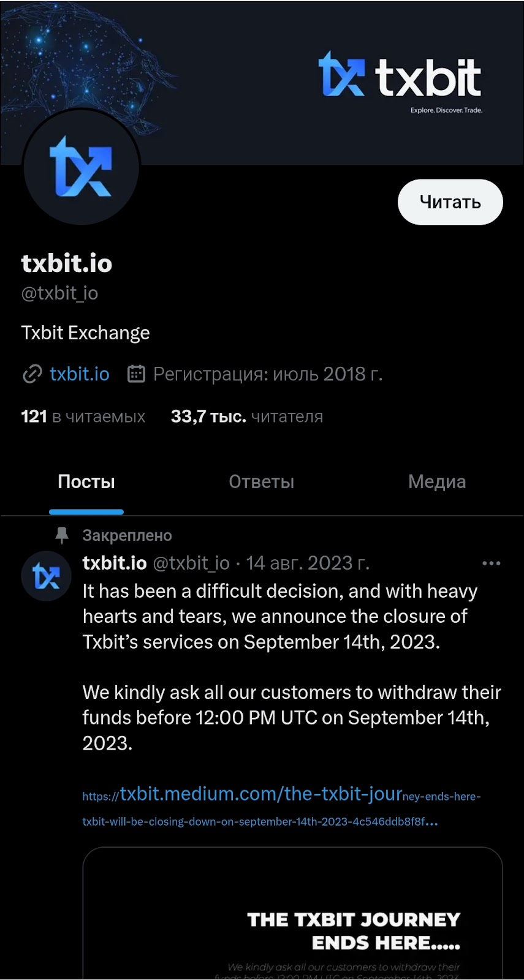Click the link chain icon beside txbit.io website
This screenshot has width=524, height=980.
coord(31,374)
